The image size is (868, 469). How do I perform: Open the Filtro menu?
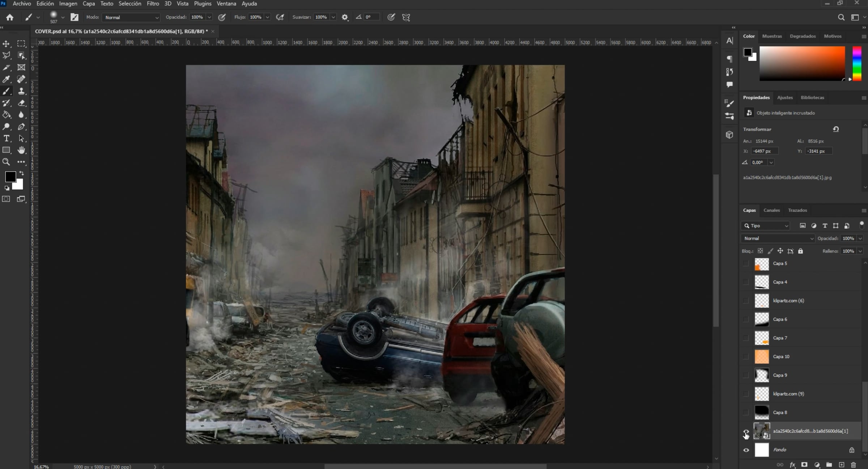click(x=153, y=4)
